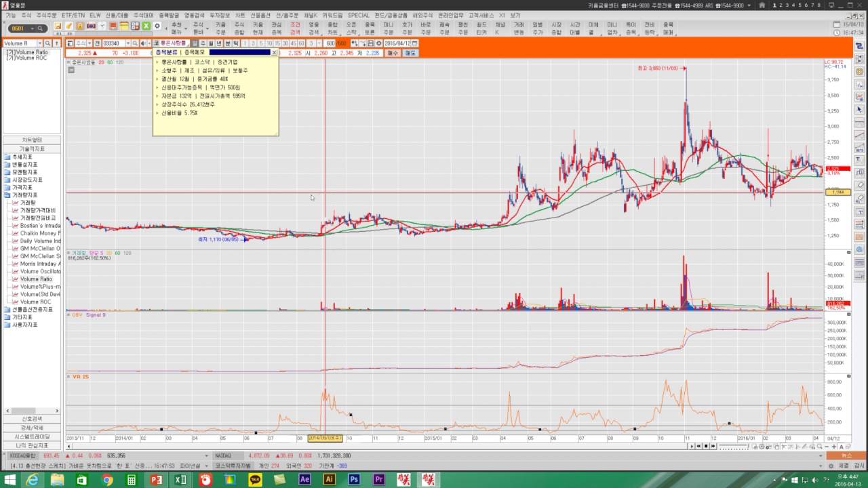Open the 고객서비스 menu

click(x=481, y=15)
